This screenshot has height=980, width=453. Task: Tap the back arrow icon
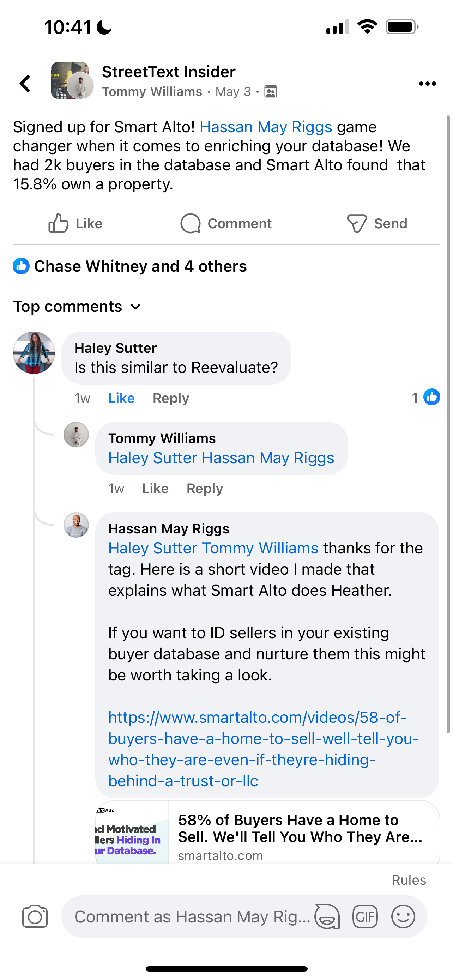tap(25, 83)
